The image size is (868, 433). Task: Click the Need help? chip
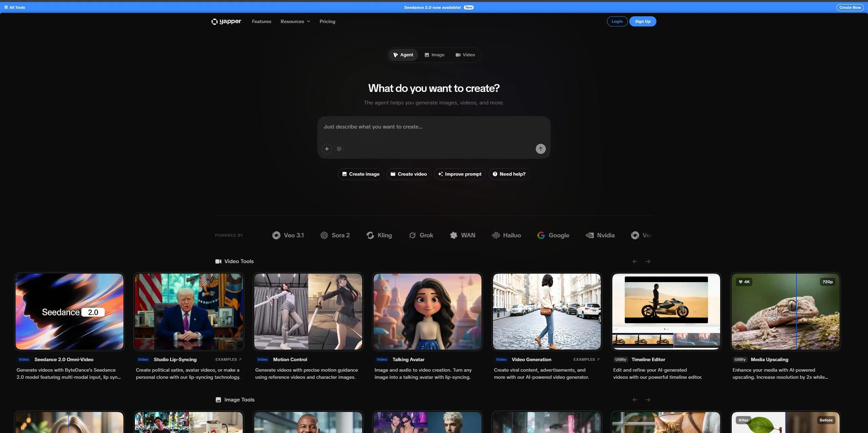pos(509,174)
